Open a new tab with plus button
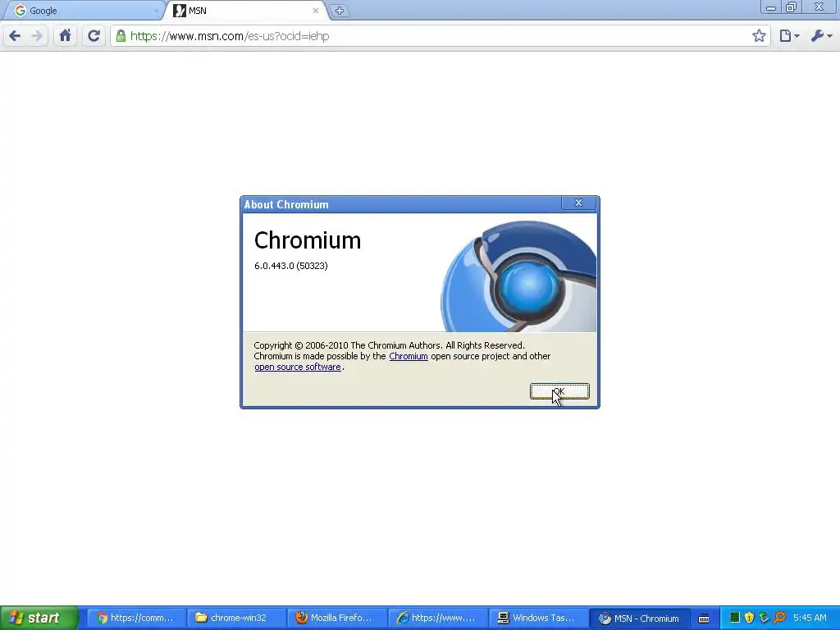 339,11
